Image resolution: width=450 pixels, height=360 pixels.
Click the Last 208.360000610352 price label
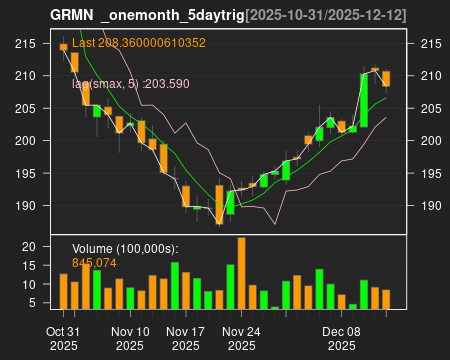139,43
